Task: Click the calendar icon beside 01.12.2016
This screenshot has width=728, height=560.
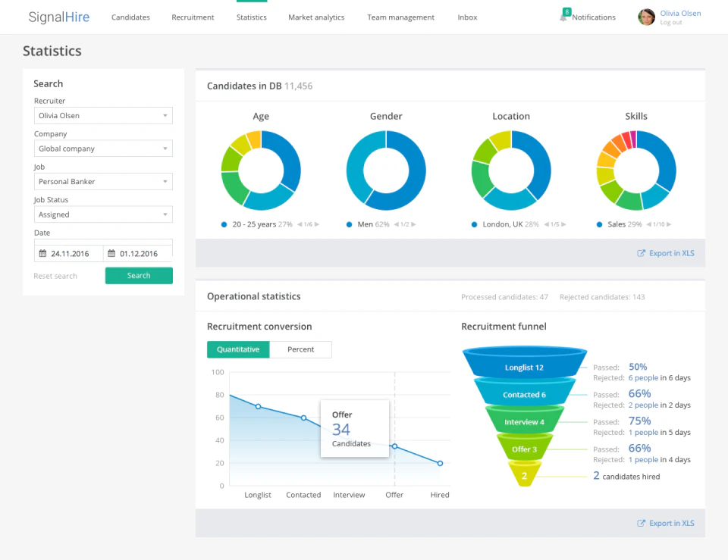Action: click(111, 254)
